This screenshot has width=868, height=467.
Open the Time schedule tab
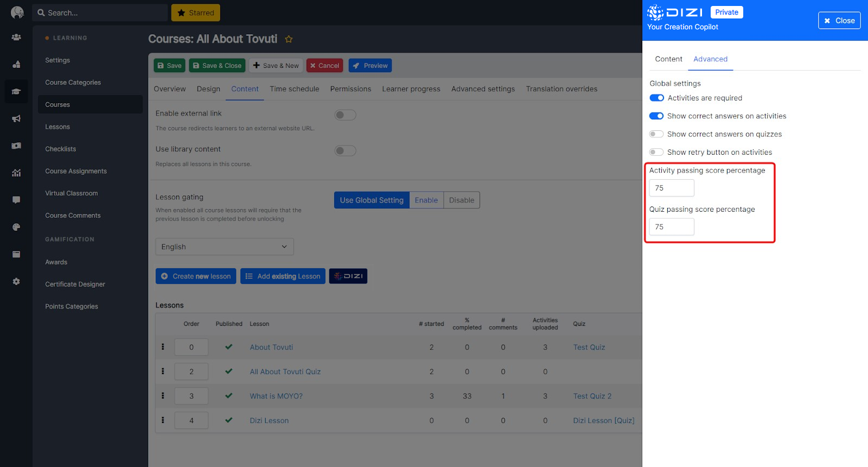click(x=295, y=89)
